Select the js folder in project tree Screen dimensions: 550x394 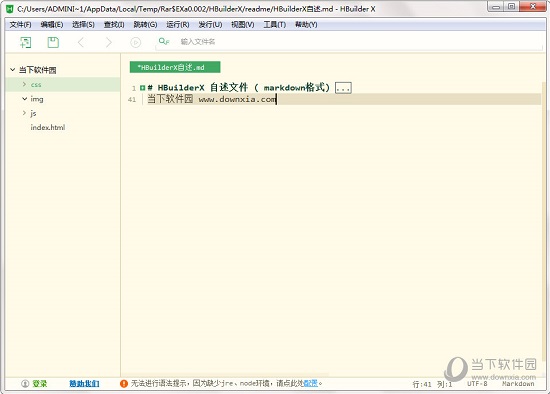point(33,113)
